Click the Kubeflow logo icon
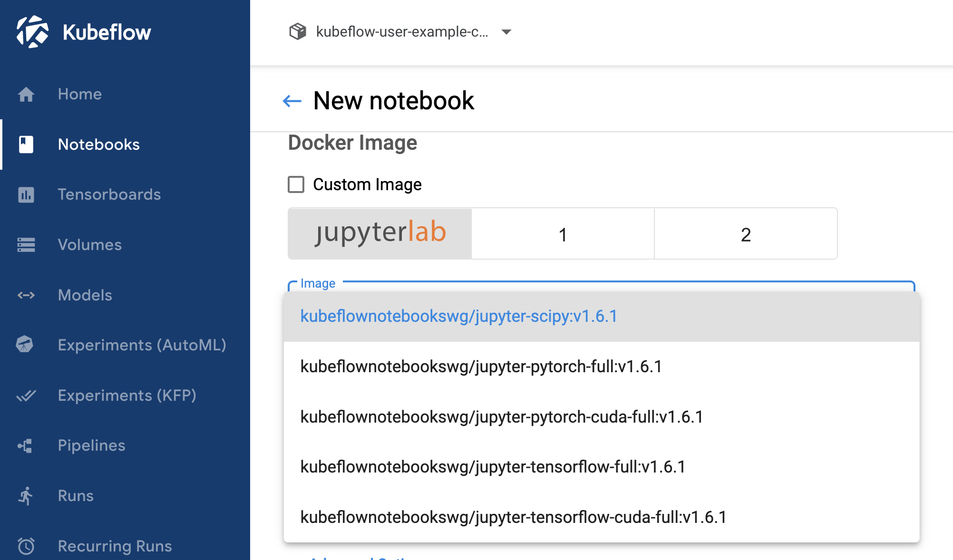The width and height of the screenshot is (953, 560). tap(32, 32)
